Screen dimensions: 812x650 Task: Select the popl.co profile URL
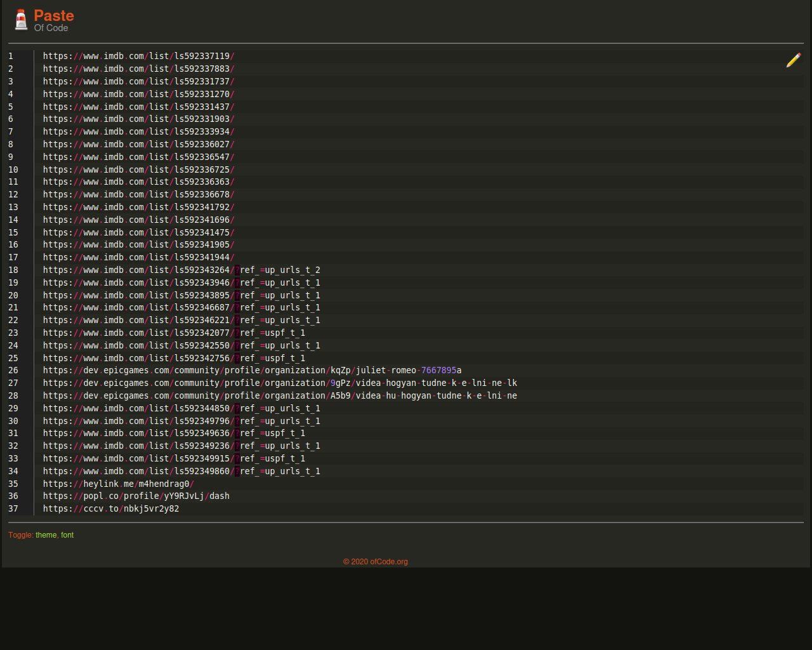click(136, 496)
